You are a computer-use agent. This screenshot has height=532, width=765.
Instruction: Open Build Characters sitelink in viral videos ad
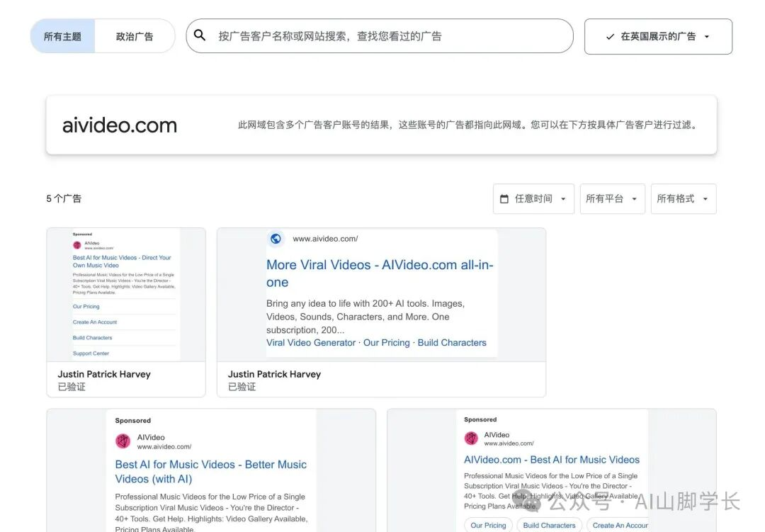tap(452, 343)
